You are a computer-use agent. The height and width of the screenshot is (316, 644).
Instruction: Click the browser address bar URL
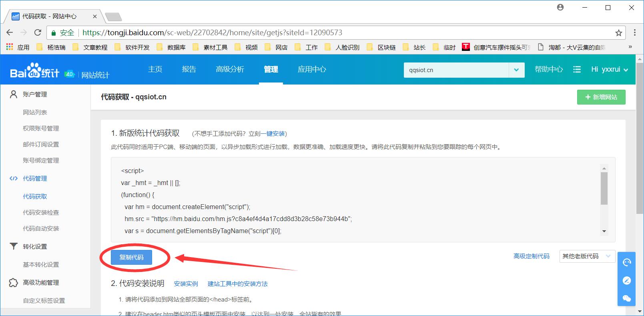(x=212, y=33)
